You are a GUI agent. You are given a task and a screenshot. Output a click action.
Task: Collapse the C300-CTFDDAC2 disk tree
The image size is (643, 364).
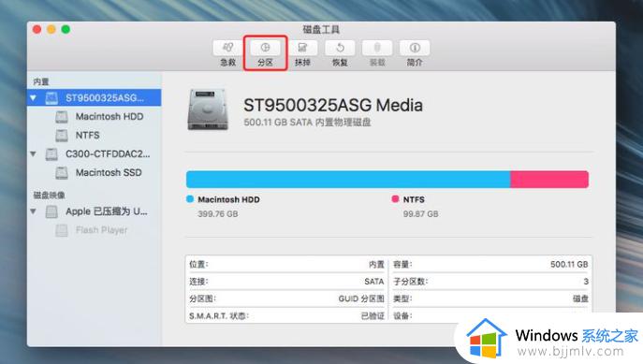pyautogui.click(x=33, y=154)
